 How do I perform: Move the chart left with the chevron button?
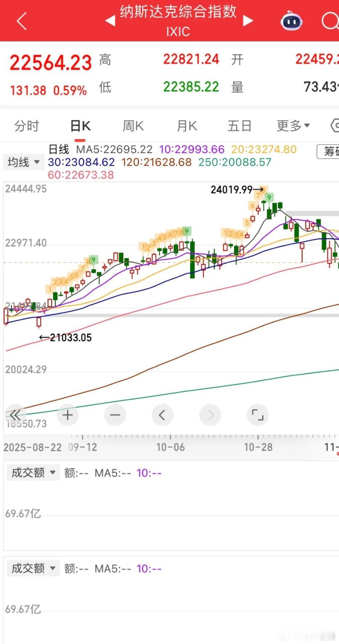click(x=163, y=415)
